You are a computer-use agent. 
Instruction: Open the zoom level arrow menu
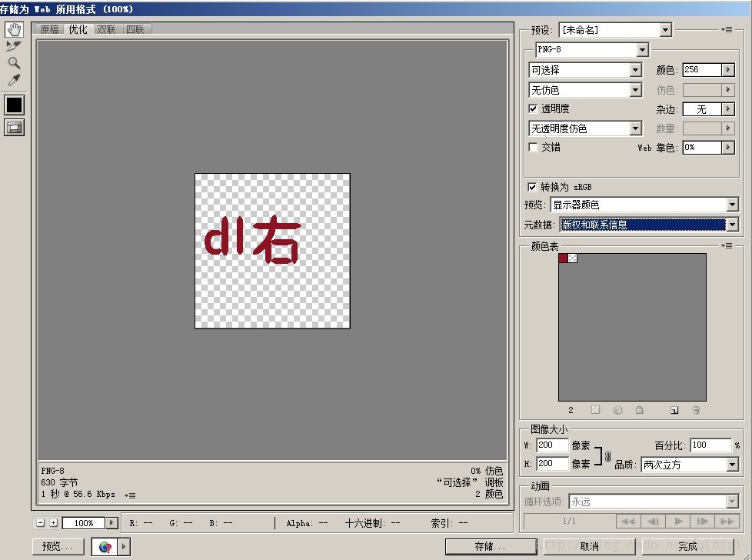click(x=111, y=522)
